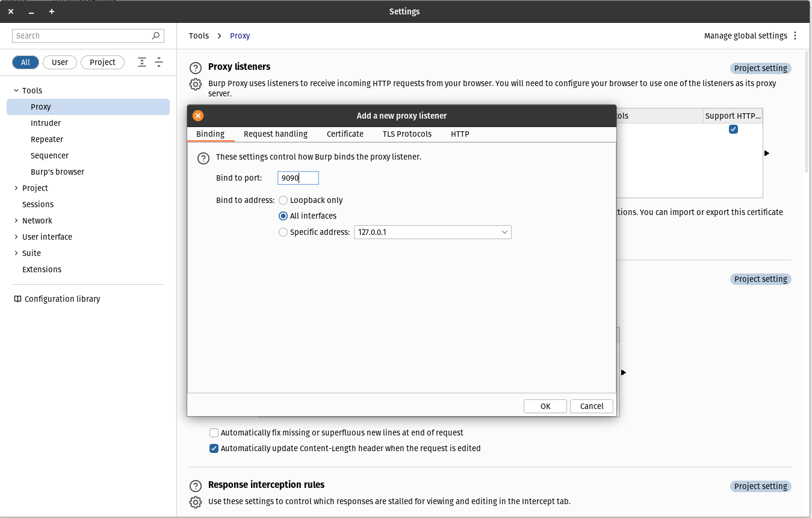Open the TLS Protocols tab
This screenshot has width=812, height=518.
click(x=407, y=134)
